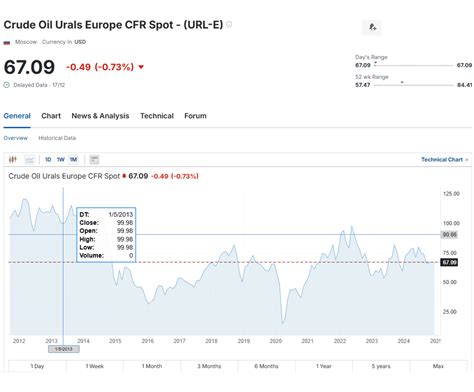474x392 pixels.
Task: Click the gray crosshair price label on price axis
Action: (x=449, y=235)
